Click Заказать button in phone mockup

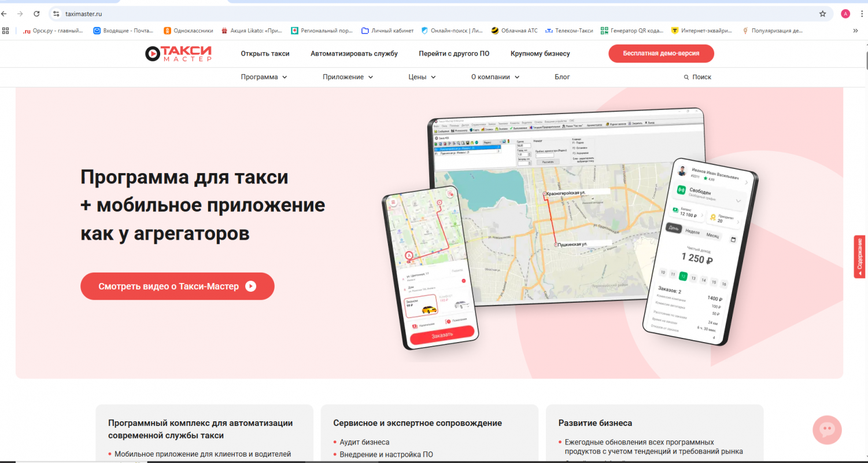pos(442,335)
